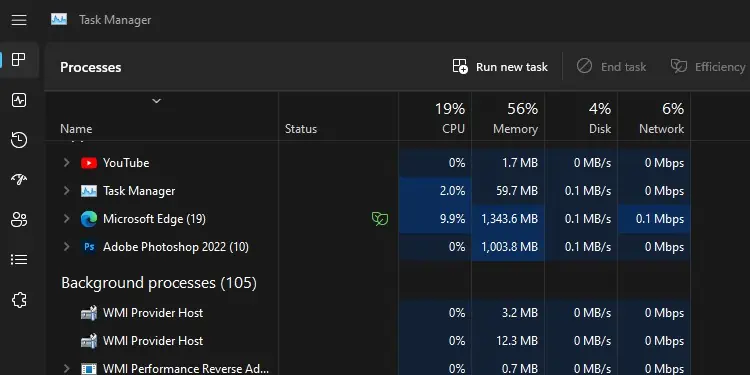
Task: Open the Performance page from sidebar
Action: (19, 100)
